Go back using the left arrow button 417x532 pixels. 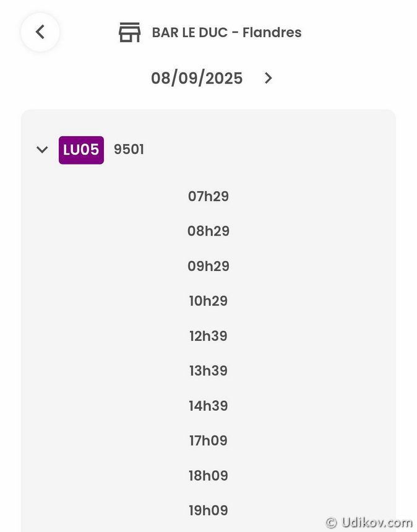tap(40, 32)
